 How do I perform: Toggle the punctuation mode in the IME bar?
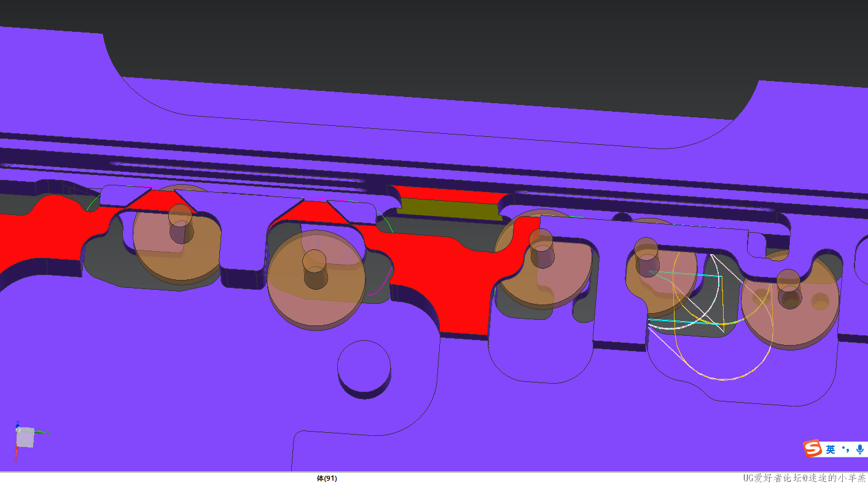click(846, 449)
